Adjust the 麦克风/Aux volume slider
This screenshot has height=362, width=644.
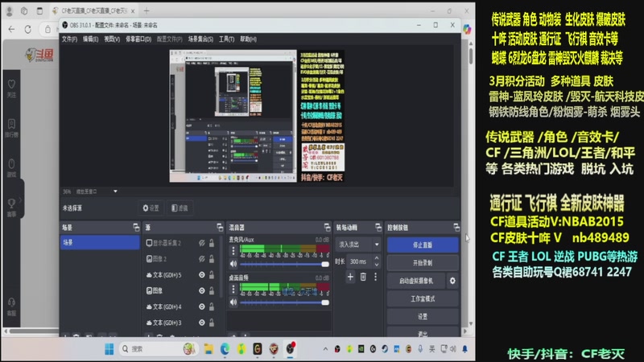coord(285,265)
